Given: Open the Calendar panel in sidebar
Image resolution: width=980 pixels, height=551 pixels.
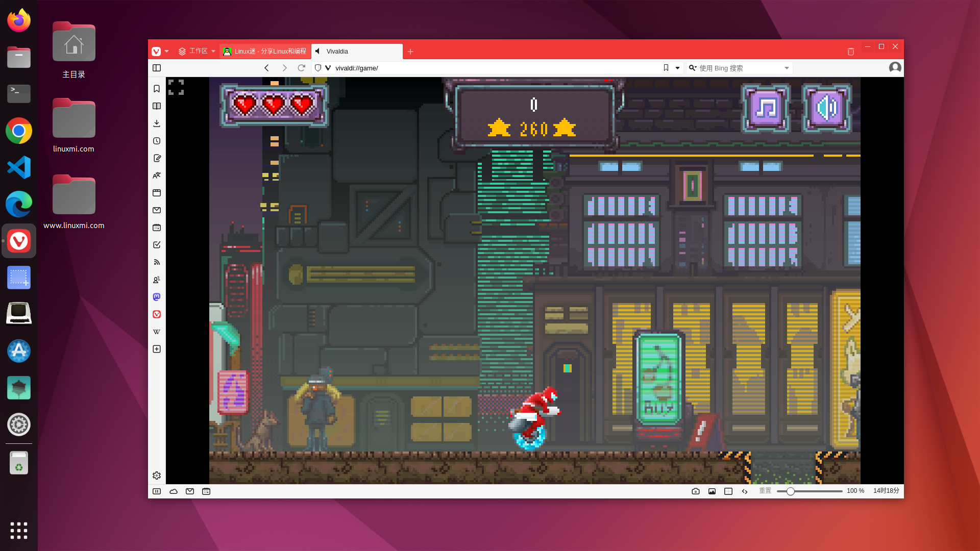Looking at the screenshot, I should (x=157, y=228).
